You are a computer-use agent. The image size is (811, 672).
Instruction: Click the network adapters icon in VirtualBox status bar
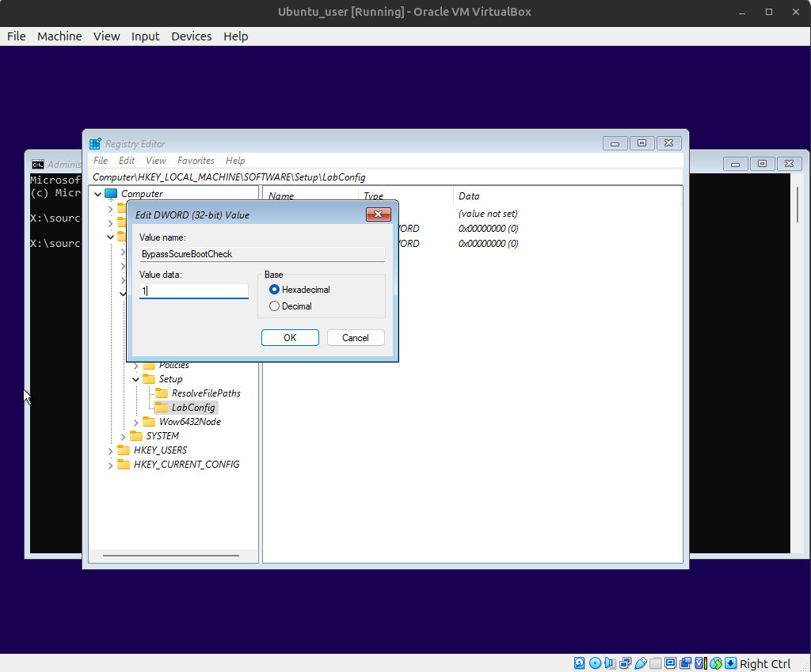click(626, 663)
